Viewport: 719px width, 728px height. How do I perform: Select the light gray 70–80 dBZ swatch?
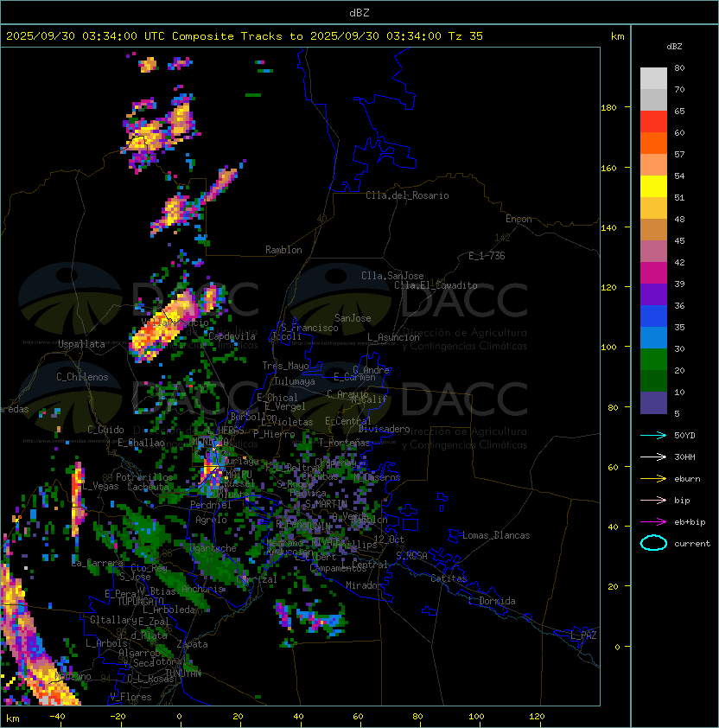point(653,79)
